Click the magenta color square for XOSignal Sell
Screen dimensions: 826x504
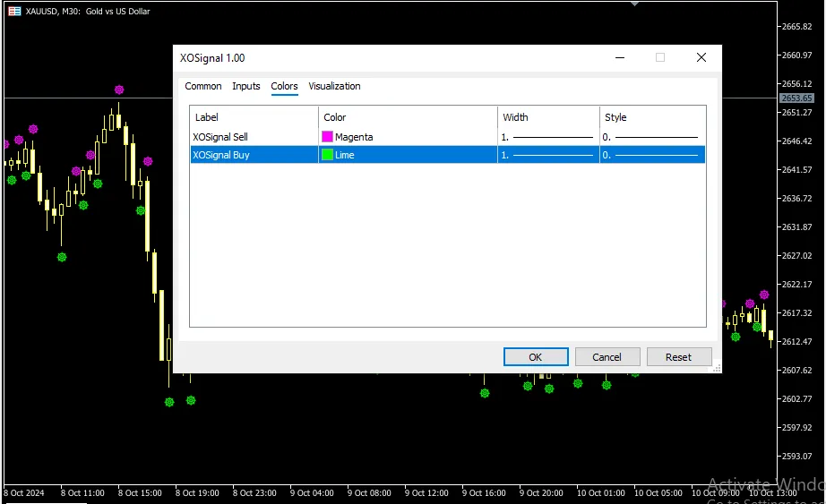coord(327,137)
